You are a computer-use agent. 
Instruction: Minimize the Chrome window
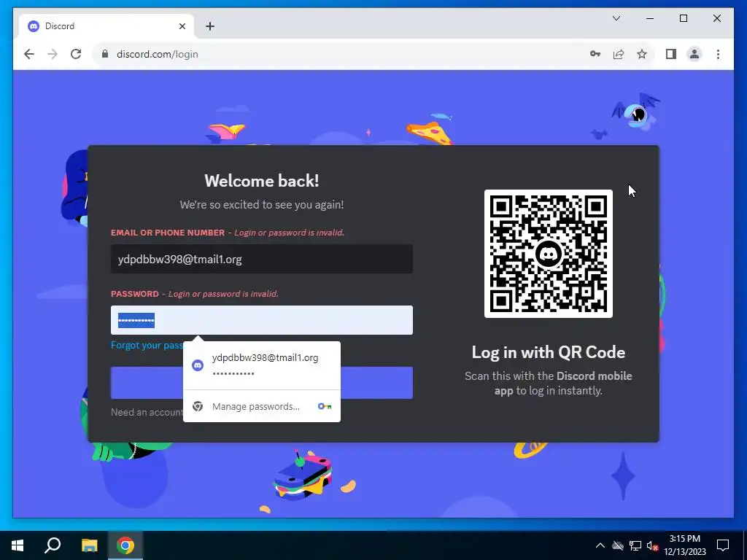coord(650,18)
